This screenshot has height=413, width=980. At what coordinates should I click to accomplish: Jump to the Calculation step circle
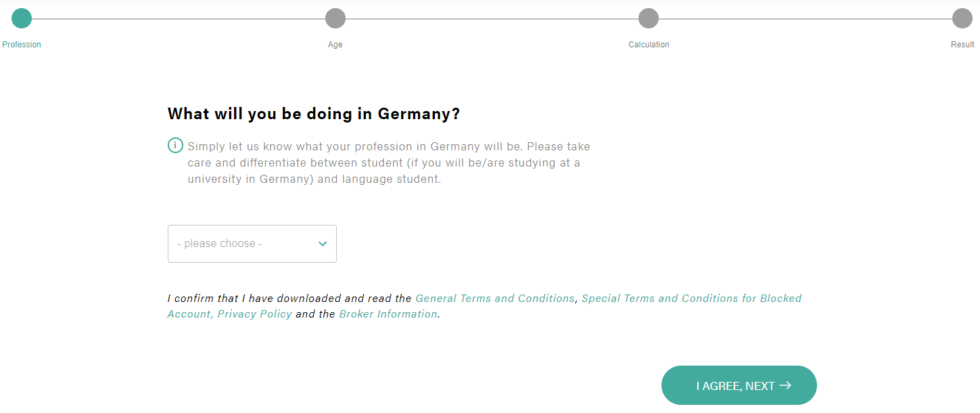click(x=649, y=18)
